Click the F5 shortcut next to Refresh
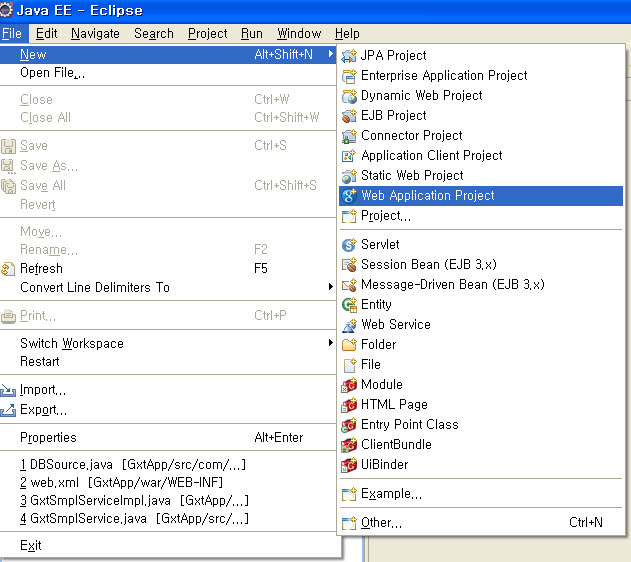This screenshot has height=562, width=631. 261,268
